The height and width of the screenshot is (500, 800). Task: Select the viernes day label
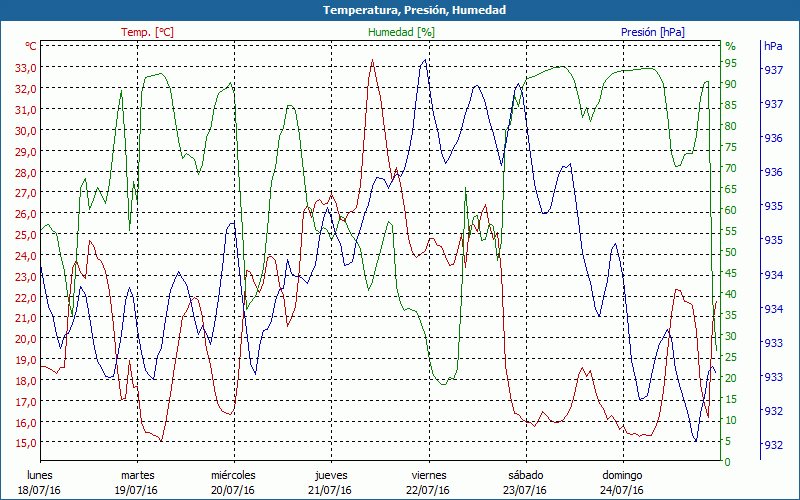[428, 475]
